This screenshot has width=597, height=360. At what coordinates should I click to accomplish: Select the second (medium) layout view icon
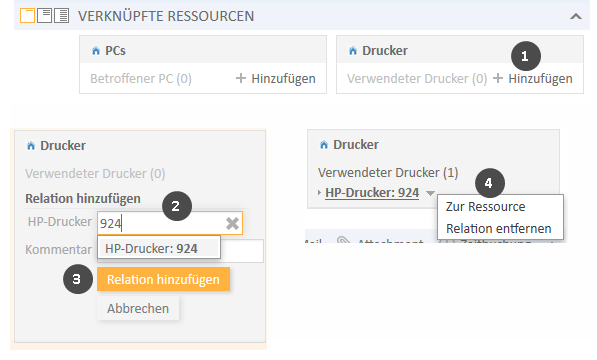pyautogui.click(x=45, y=16)
